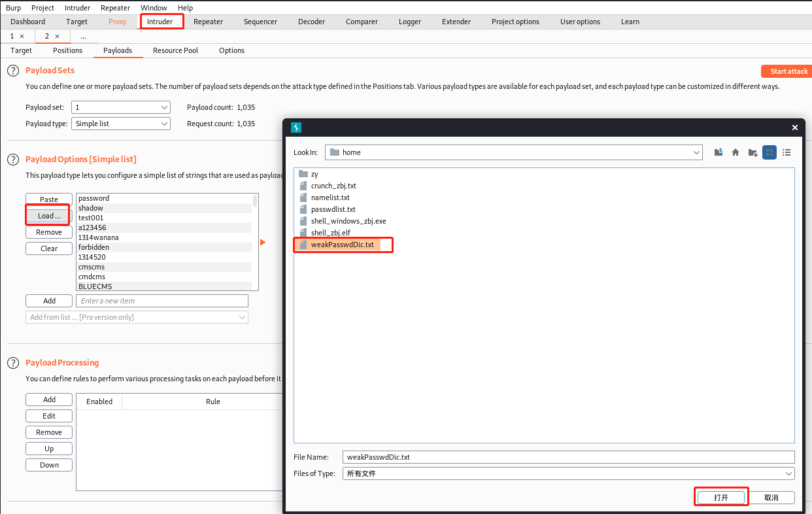Click the Start attack button
Viewport: 812px width, 514px height.
pyautogui.click(x=787, y=71)
